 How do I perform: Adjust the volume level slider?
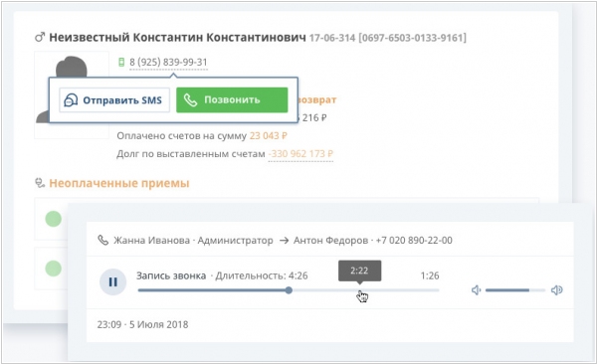(515, 290)
